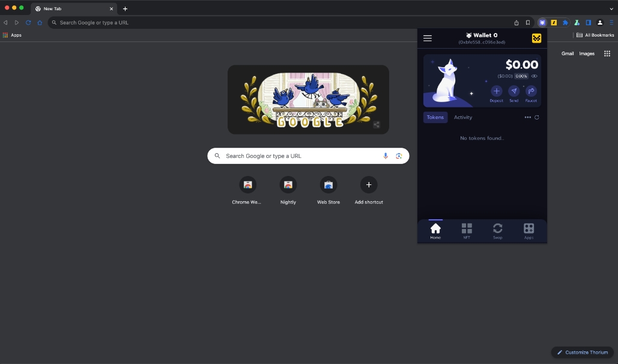This screenshot has width=618, height=364.
Task: Click the 0.00% change badge
Action: coord(521,76)
